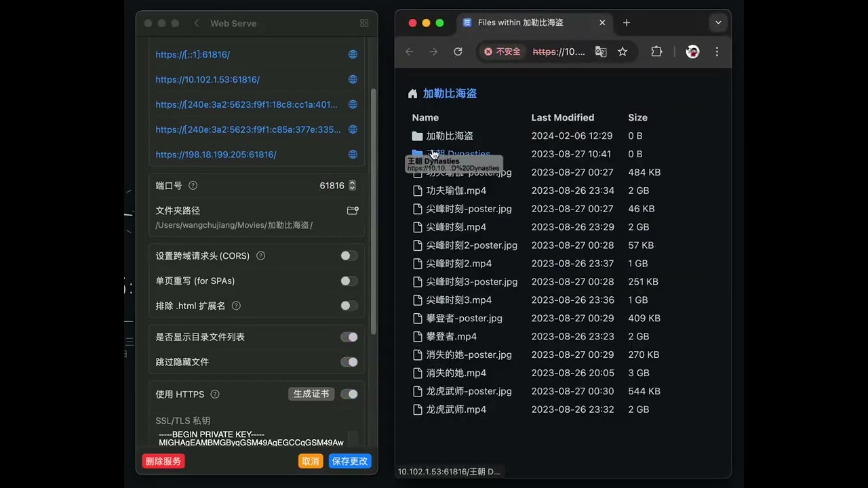Click Chrome address bar URL field
The width and height of the screenshot is (868, 488).
click(559, 52)
